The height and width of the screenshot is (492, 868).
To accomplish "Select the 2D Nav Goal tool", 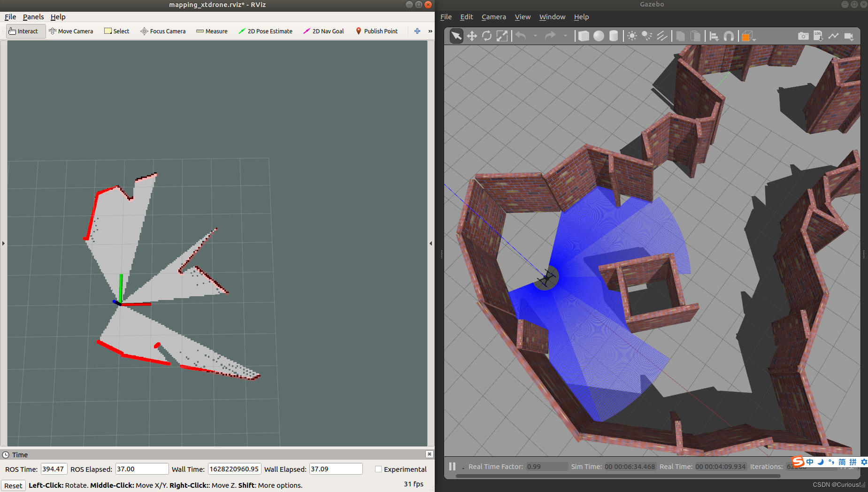I will (x=323, y=31).
